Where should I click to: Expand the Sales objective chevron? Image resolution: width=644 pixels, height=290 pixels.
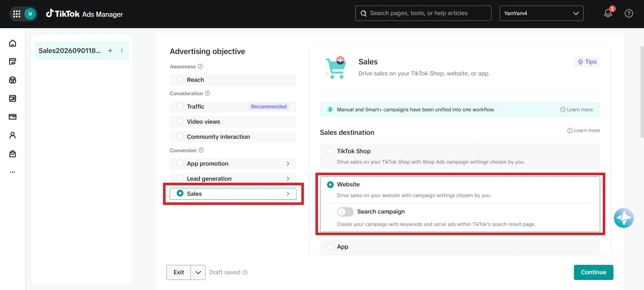coord(288,194)
